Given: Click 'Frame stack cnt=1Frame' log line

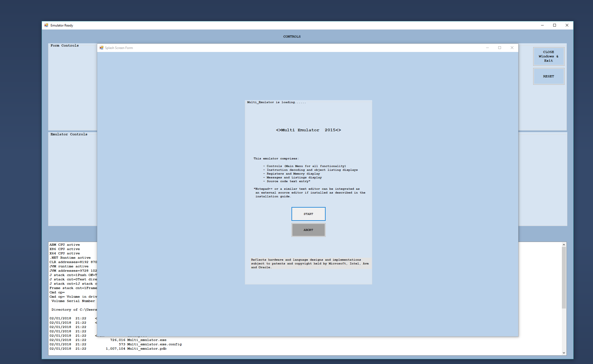Looking at the screenshot, I should coord(73,288).
